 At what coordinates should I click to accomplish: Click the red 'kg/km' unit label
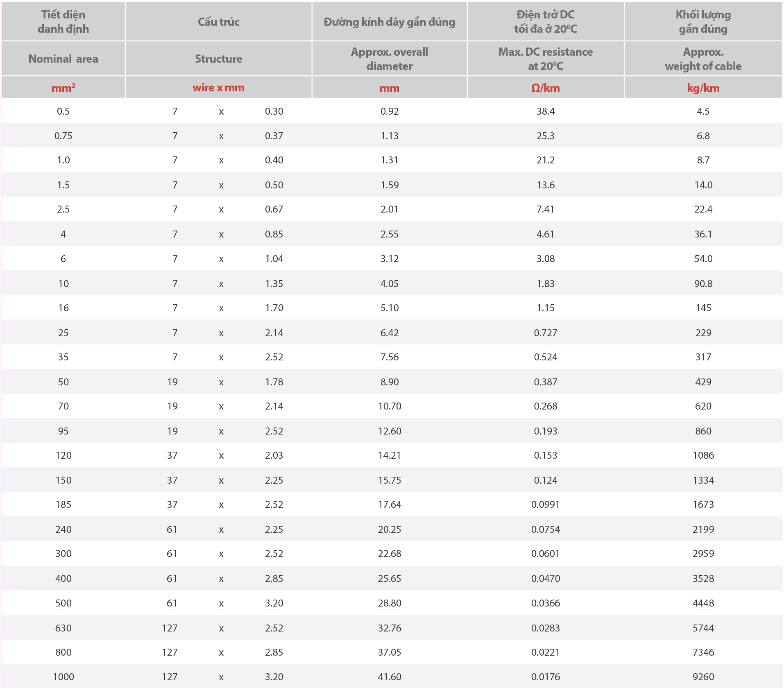tap(703, 88)
